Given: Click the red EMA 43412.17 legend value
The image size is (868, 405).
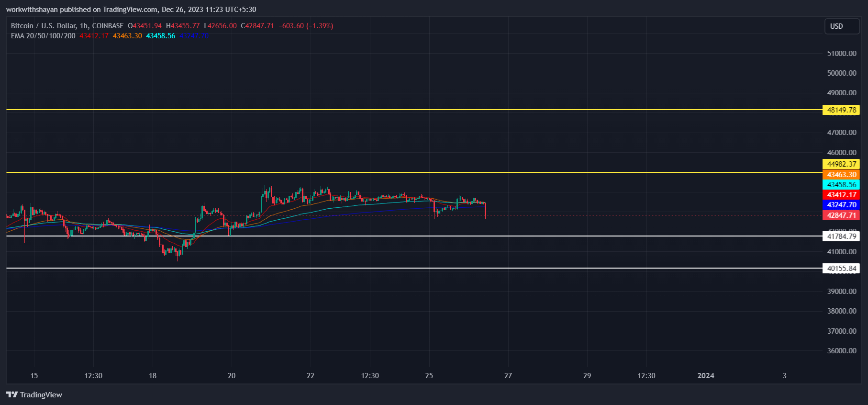Looking at the screenshot, I should [94, 36].
